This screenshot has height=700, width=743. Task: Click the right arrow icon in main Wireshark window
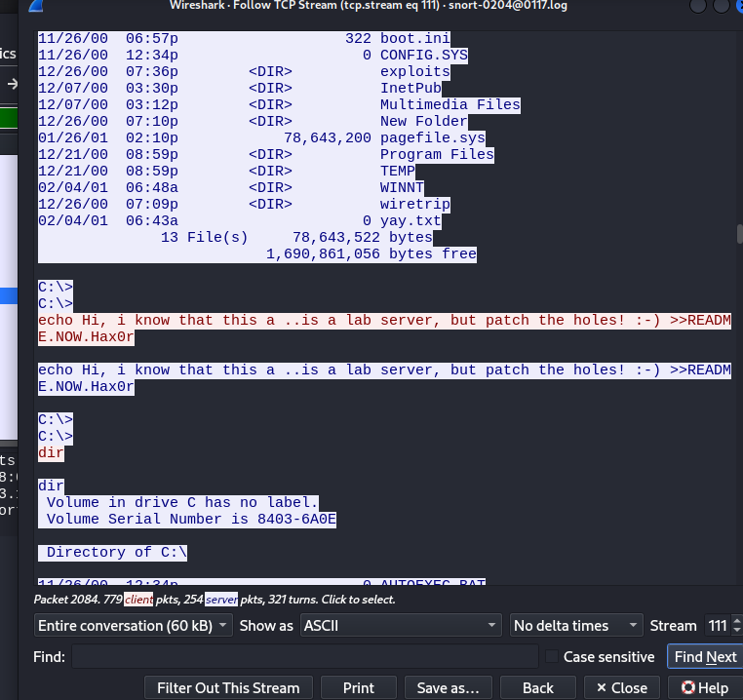(x=13, y=85)
